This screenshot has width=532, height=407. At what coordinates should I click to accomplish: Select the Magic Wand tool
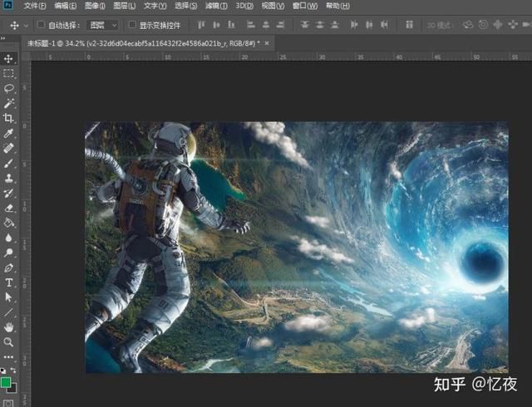8,103
